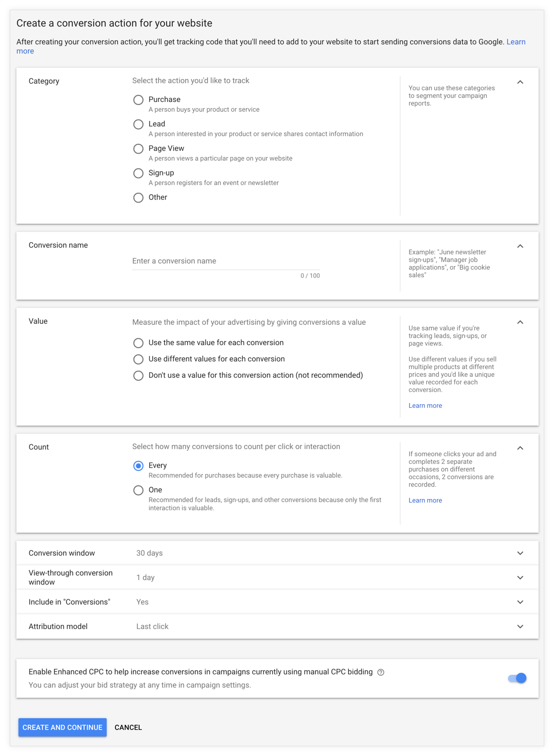Expand the Include in "Conversions" row
This screenshot has width=554, height=756.
click(277, 602)
